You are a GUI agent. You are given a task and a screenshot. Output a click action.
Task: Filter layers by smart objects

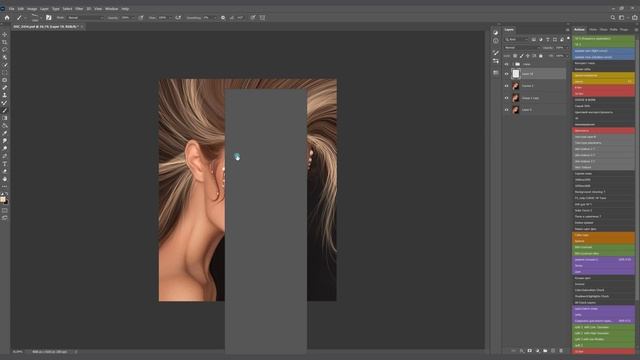[x=562, y=39]
